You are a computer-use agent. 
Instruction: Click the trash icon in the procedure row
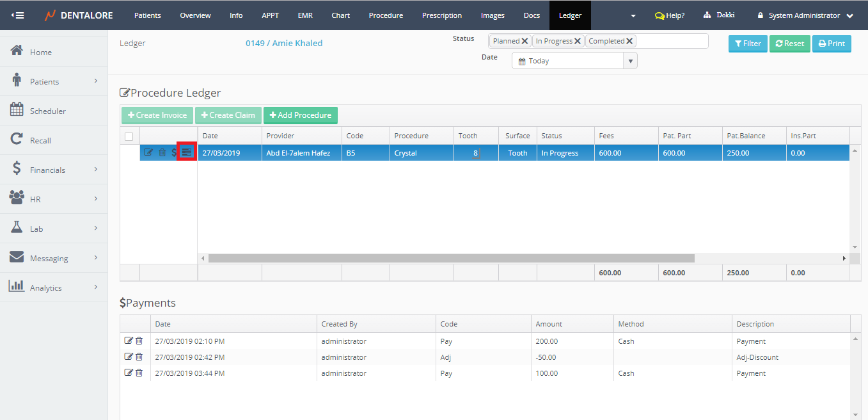point(162,152)
